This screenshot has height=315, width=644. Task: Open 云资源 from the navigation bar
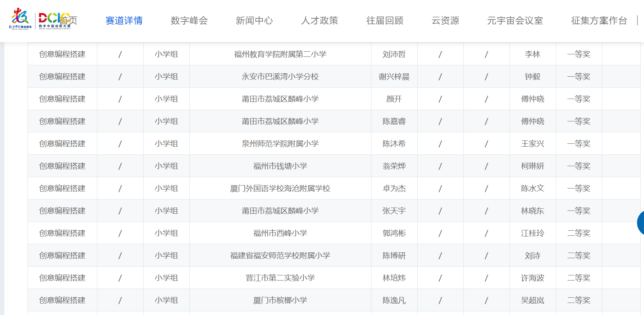[x=445, y=21]
